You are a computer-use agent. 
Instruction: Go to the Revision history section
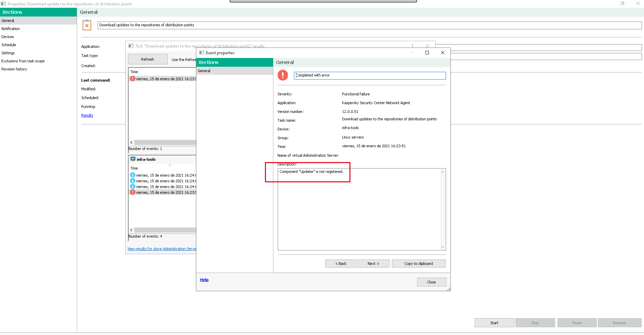[x=14, y=69]
